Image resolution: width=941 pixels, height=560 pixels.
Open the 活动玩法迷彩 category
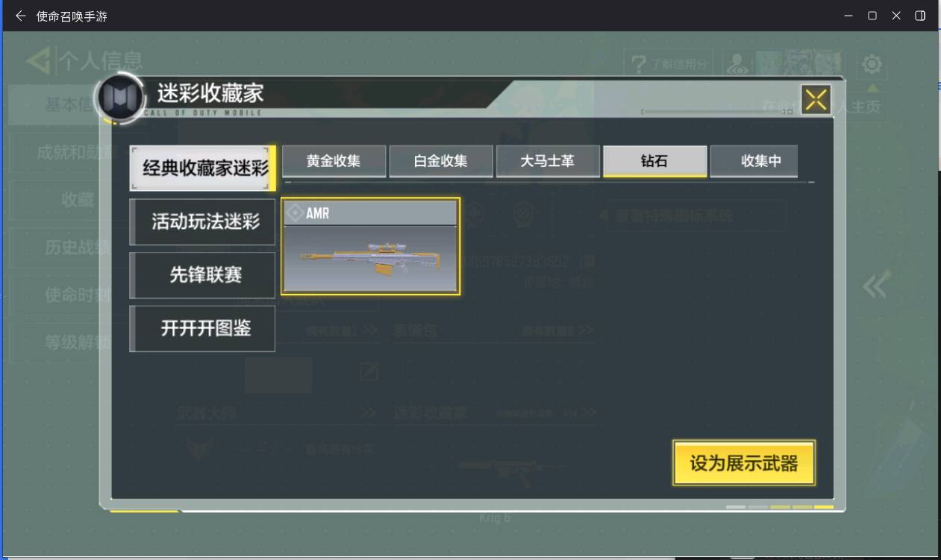(x=203, y=221)
